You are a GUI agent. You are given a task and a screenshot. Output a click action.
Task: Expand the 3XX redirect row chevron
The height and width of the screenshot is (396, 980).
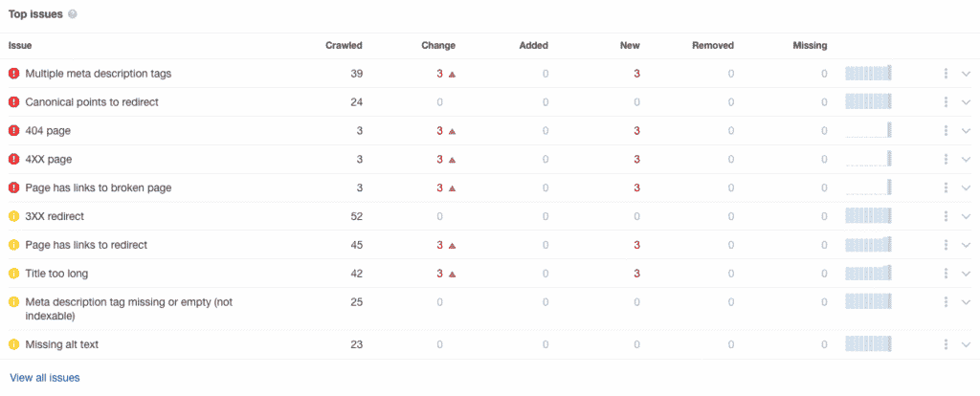(x=967, y=217)
